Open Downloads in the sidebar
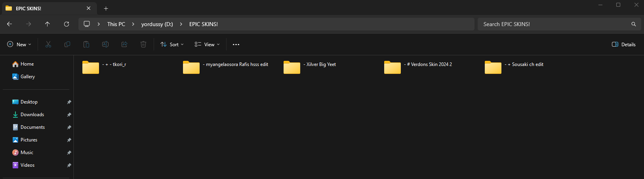The height and width of the screenshot is (179, 644). [32, 115]
